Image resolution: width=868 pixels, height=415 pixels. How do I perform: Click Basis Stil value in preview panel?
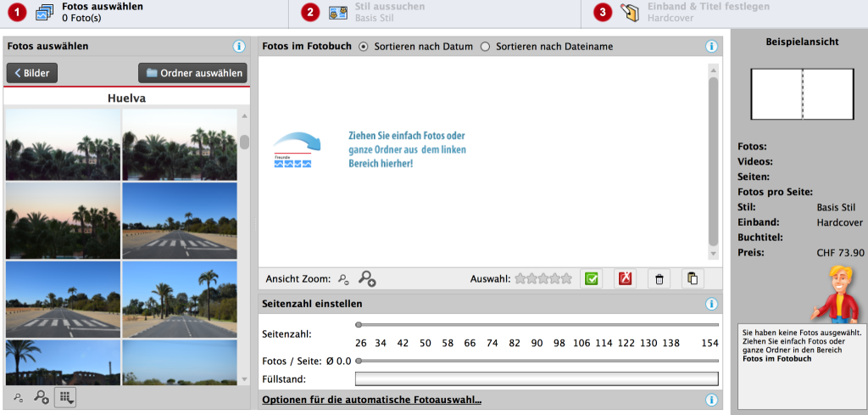836,208
